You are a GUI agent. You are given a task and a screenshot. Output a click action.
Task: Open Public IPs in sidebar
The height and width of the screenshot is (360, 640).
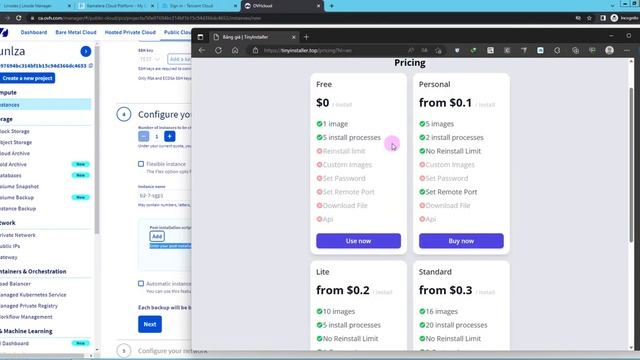coord(10,246)
